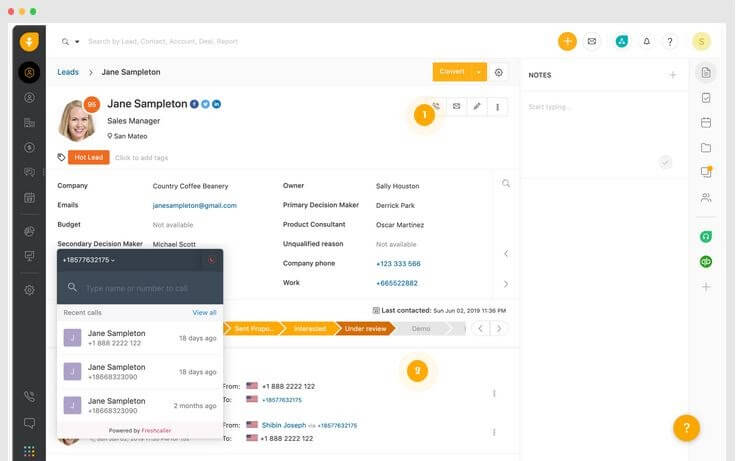Focus the global search field
Image resolution: width=739 pixels, height=461 pixels.
point(163,41)
